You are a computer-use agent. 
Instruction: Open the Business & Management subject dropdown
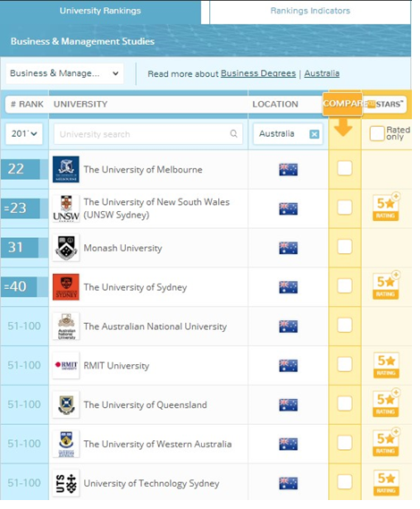pos(64,73)
